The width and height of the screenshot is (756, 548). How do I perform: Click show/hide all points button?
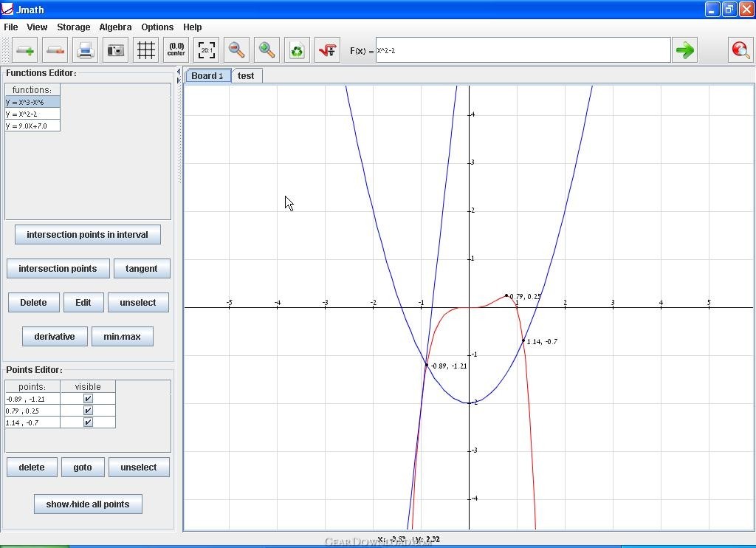[88, 504]
